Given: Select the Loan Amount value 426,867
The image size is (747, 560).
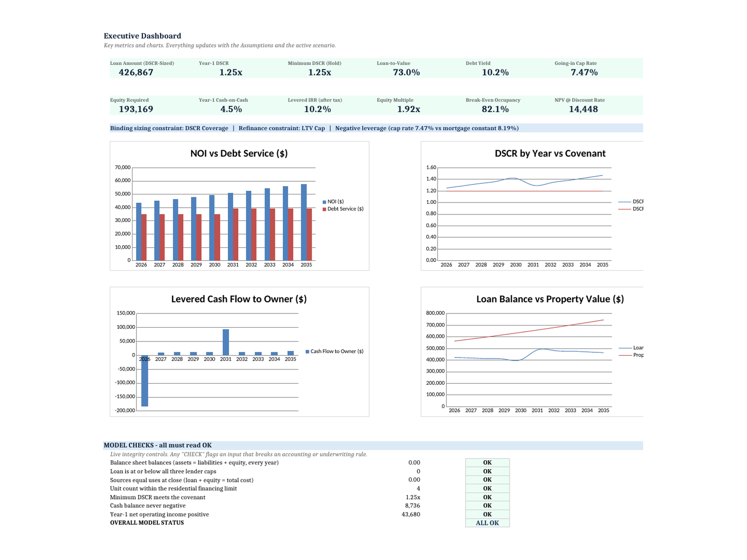Looking at the screenshot, I should pos(136,72).
